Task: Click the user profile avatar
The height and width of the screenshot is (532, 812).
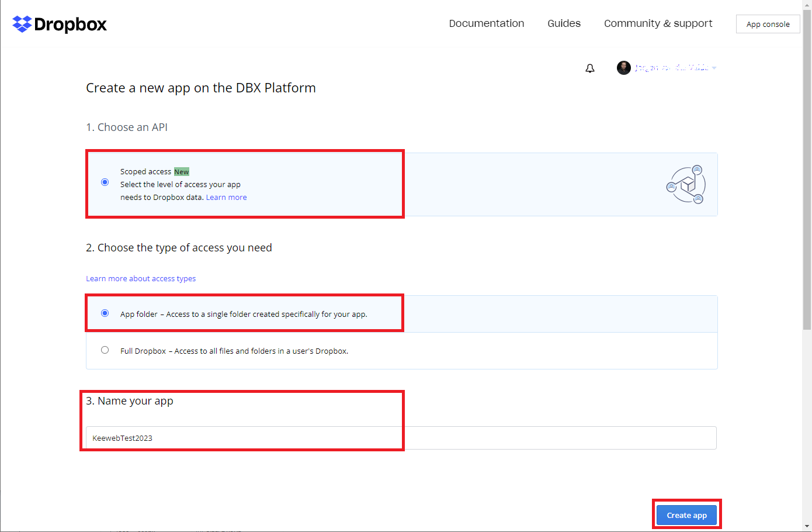Action: 623,68
